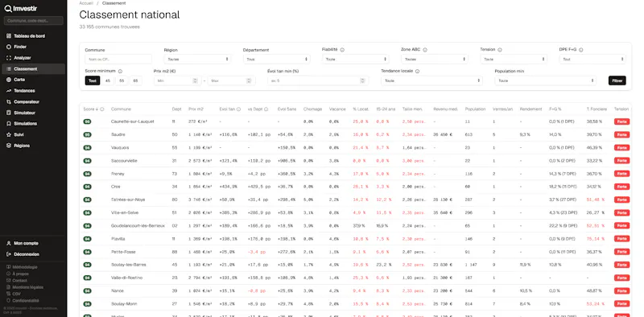The height and width of the screenshot is (317, 644).
Task: Click the Investir logo icon
Action: click(x=8, y=8)
